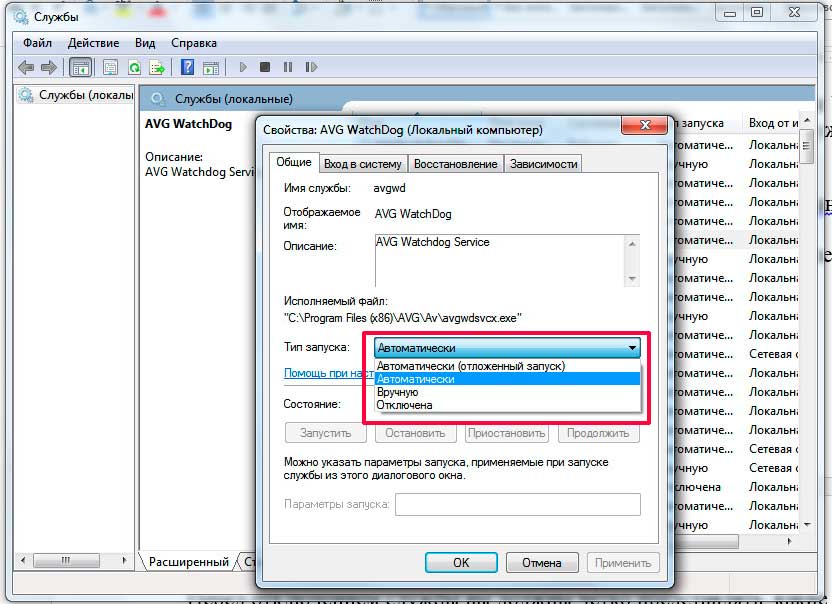Select 'Автоматически (отложенный запуск)' option
This screenshot has height=604, width=832.
[470, 366]
